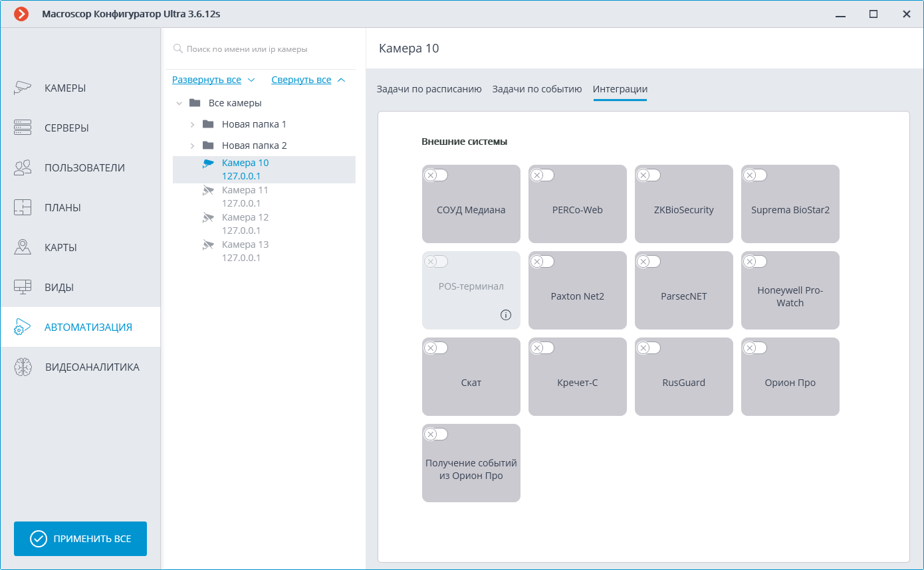
Task: Enable the Получение событий из Орион Про toggle
Action: coord(436,434)
